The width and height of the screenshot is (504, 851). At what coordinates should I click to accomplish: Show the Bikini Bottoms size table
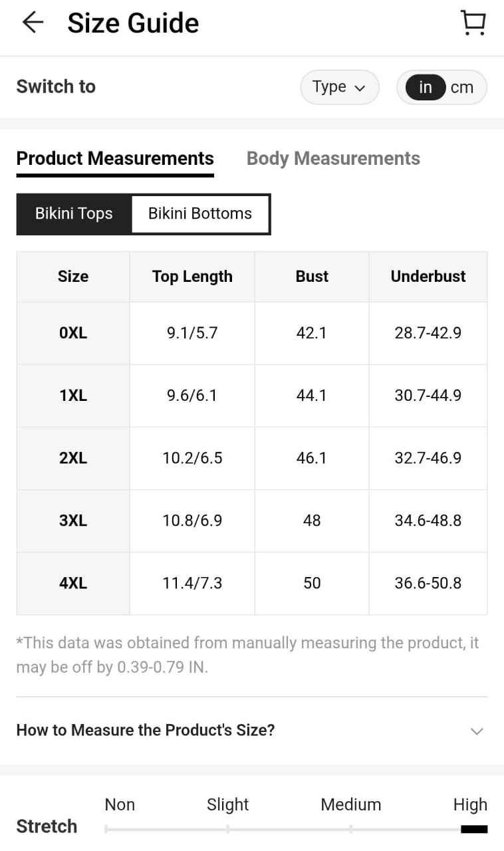[x=200, y=213]
